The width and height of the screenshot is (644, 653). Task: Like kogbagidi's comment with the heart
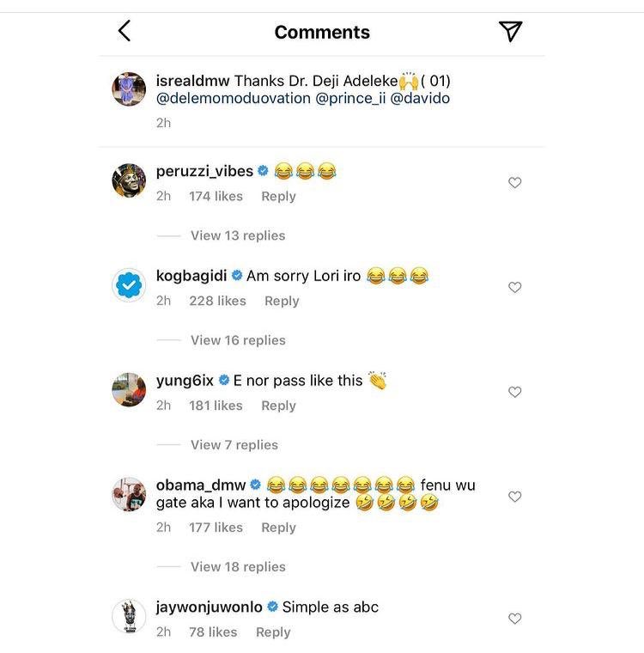[515, 288]
